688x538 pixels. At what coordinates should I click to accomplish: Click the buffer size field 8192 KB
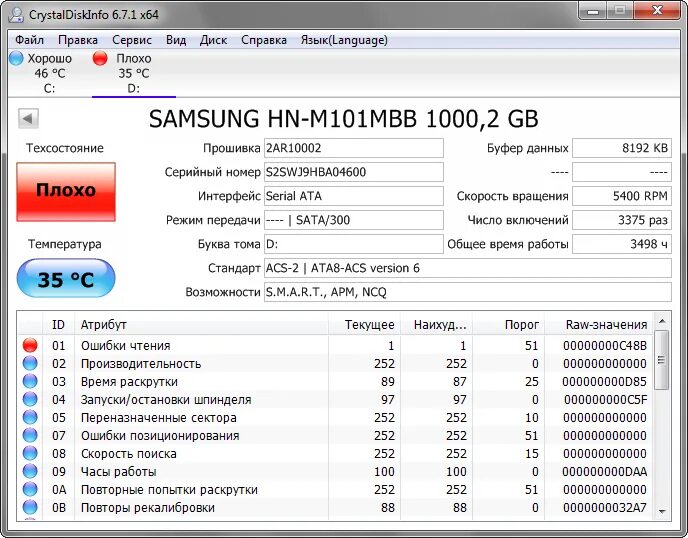point(622,148)
